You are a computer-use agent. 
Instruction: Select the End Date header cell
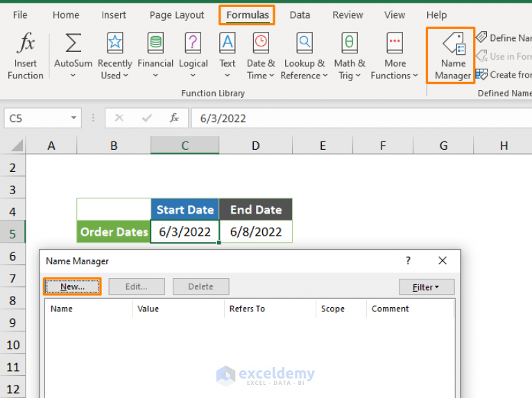click(x=256, y=209)
